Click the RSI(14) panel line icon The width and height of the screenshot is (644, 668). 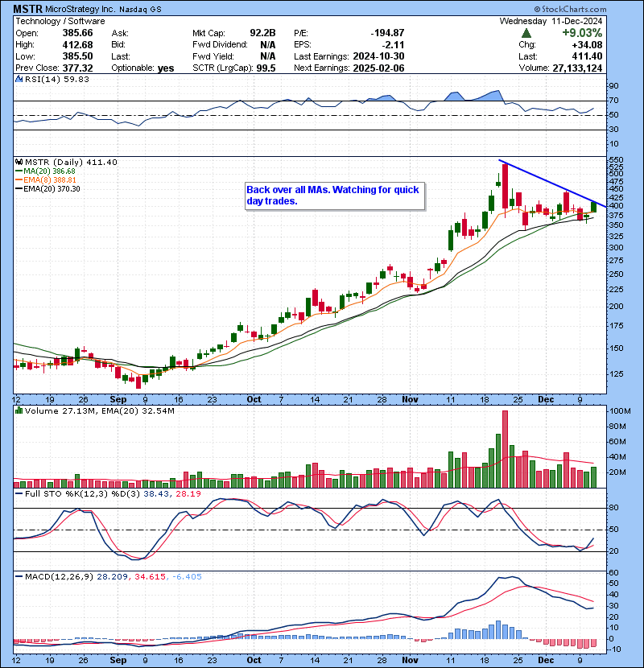[x=19, y=79]
